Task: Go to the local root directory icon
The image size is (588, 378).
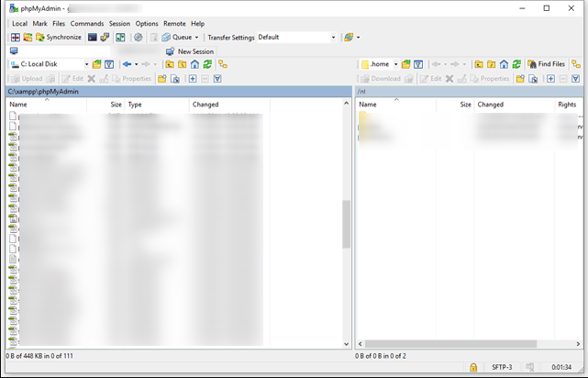Action: (x=183, y=64)
